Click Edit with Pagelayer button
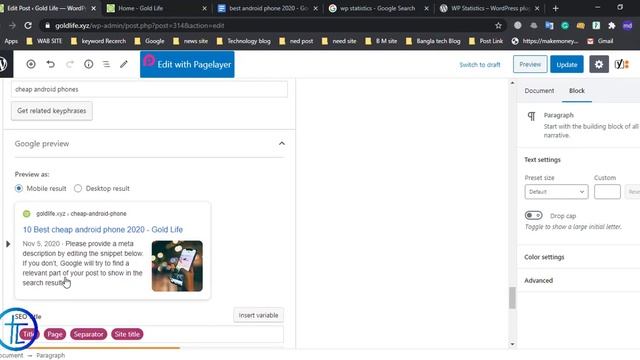Image resolution: width=640 pixels, height=360 pixels. coord(187,64)
